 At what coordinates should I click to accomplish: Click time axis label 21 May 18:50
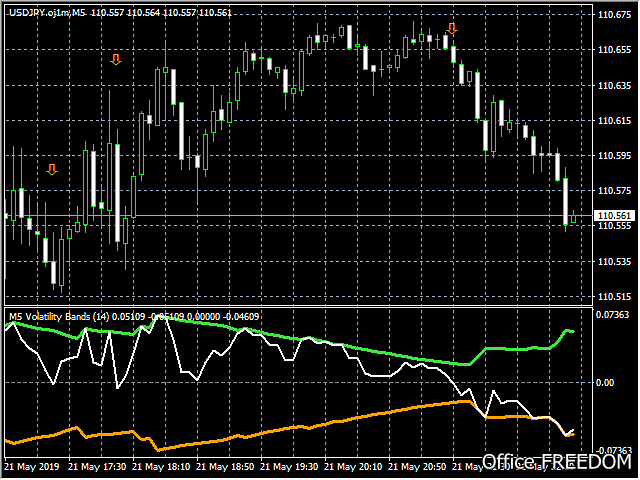point(225,467)
